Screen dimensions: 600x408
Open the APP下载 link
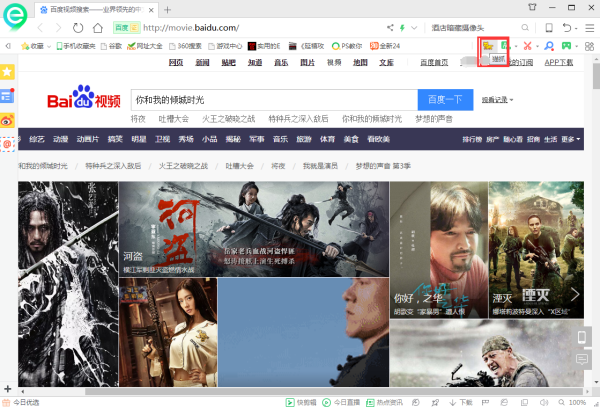559,62
